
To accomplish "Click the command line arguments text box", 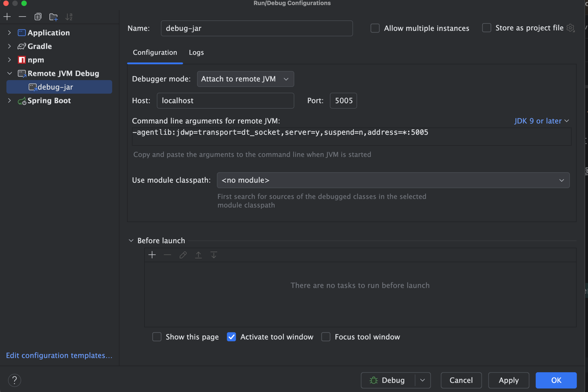I will pyautogui.click(x=352, y=136).
